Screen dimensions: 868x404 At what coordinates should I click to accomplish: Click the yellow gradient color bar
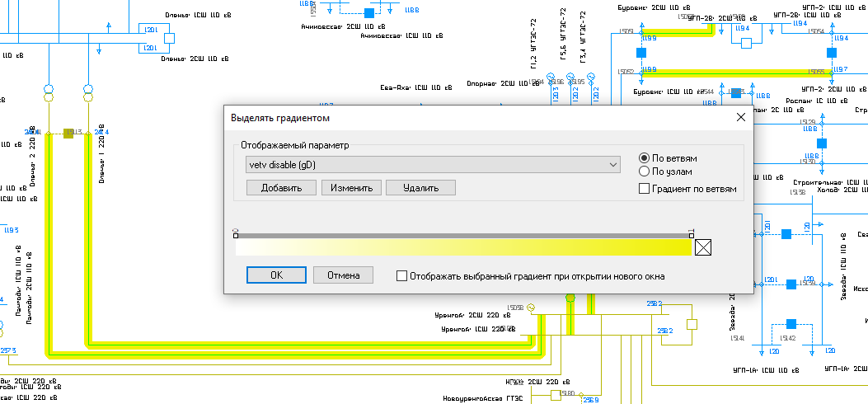(x=463, y=247)
